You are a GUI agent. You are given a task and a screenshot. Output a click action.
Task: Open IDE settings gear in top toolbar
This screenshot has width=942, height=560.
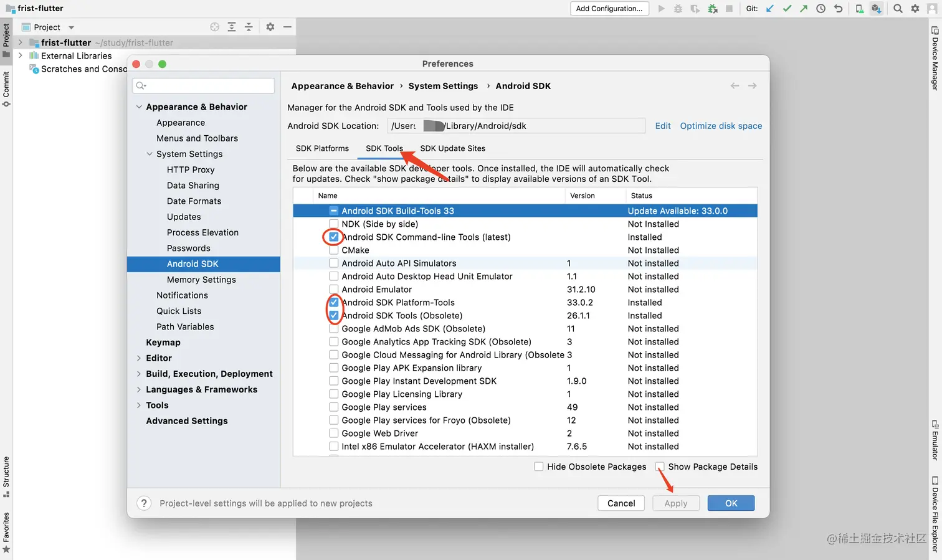tap(915, 9)
